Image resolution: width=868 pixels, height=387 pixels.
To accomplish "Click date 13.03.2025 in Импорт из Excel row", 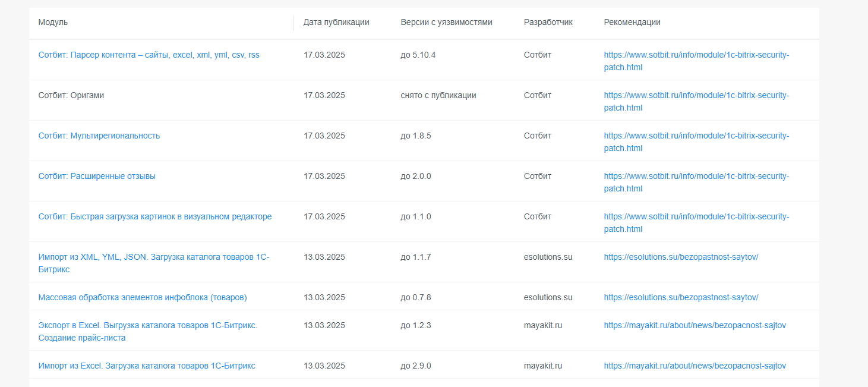I will 324,366.
